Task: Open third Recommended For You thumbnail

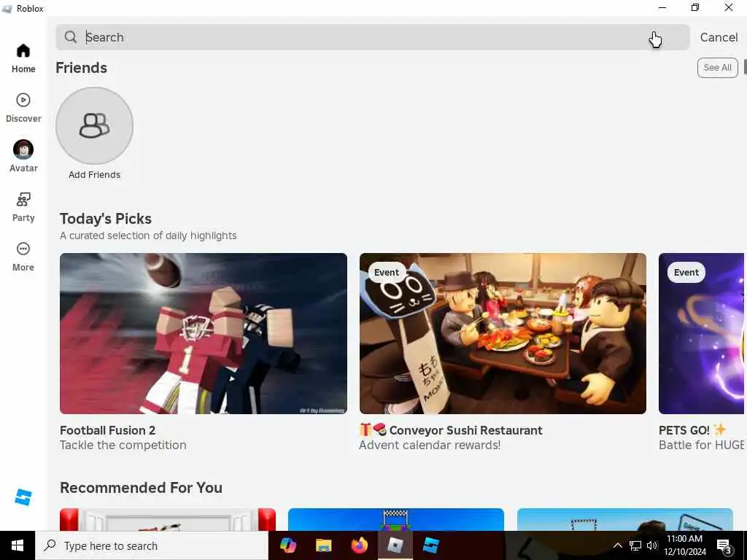Action: 625,519
